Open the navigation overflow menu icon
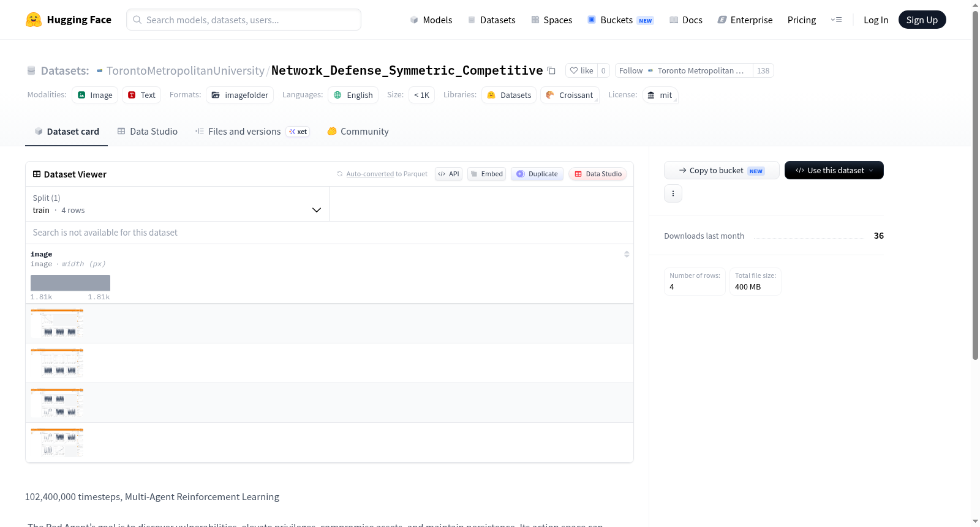980x527 pixels. pyautogui.click(x=836, y=20)
